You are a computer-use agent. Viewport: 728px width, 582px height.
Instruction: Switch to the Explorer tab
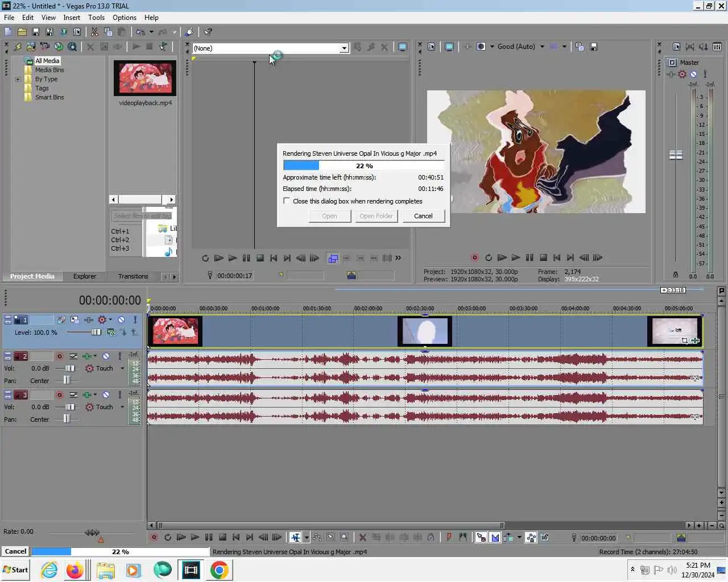coord(85,276)
